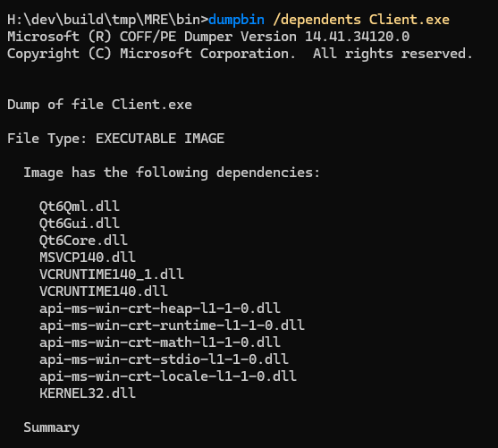498x448 pixels.
Task: Click the Client.exe argument in the command line
Action: click(x=409, y=20)
